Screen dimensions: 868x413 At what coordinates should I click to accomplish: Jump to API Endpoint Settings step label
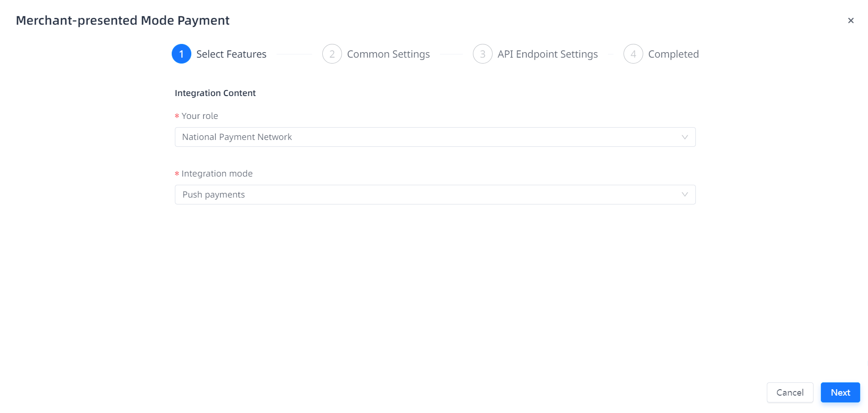pos(548,54)
